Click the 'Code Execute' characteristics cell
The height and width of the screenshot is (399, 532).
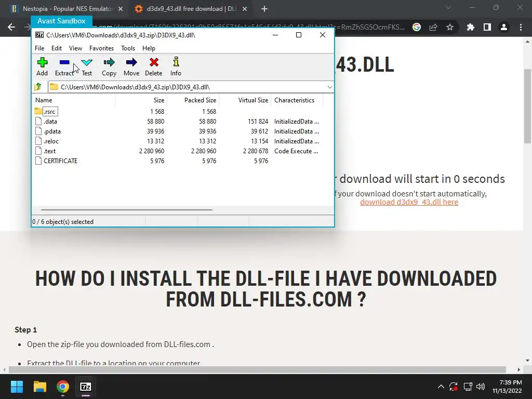[x=296, y=151]
